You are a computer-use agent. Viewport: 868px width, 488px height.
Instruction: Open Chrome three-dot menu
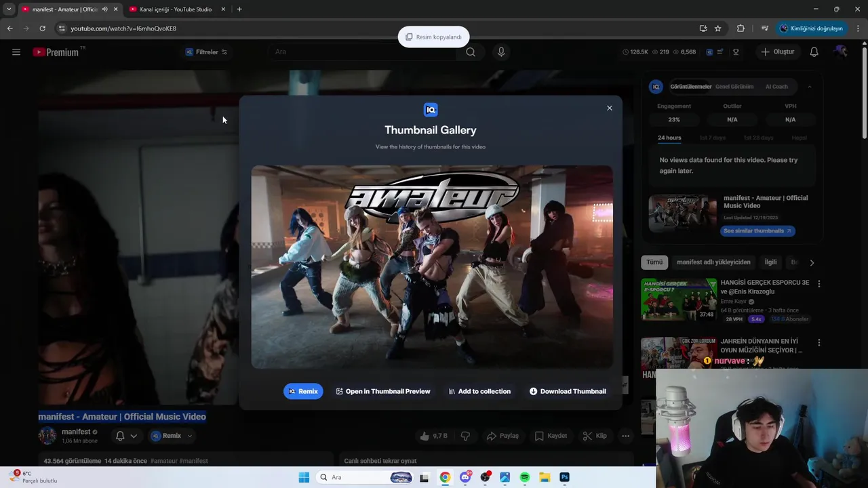pyautogui.click(x=858, y=28)
